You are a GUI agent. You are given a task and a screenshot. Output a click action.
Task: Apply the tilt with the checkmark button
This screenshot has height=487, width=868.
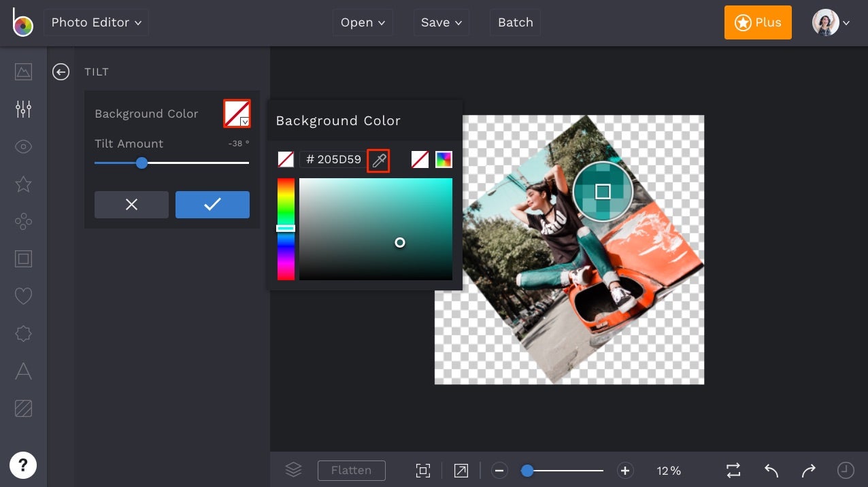click(212, 205)
